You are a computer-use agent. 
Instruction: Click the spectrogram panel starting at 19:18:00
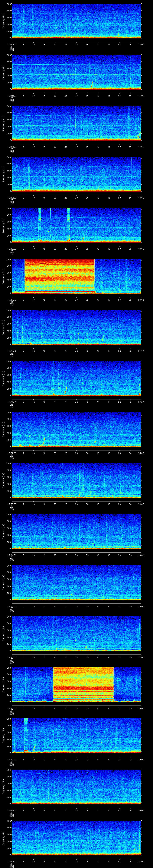[77, 225]
